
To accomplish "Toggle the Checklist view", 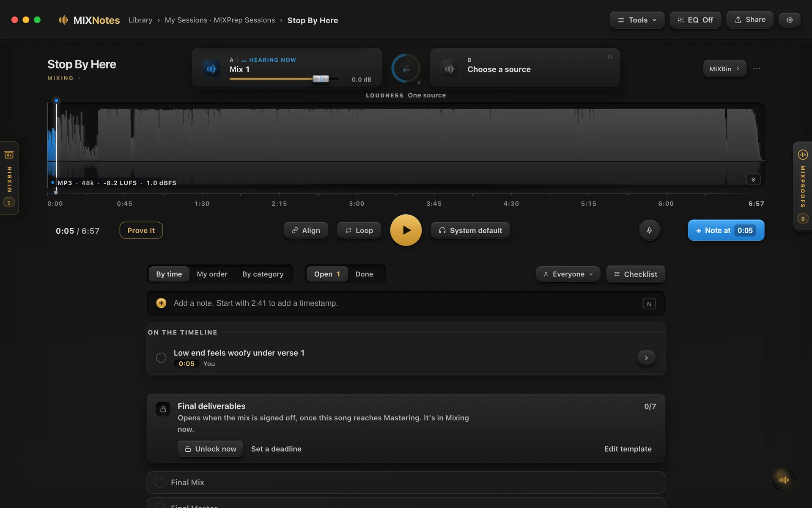I will (x=636, y=274).
